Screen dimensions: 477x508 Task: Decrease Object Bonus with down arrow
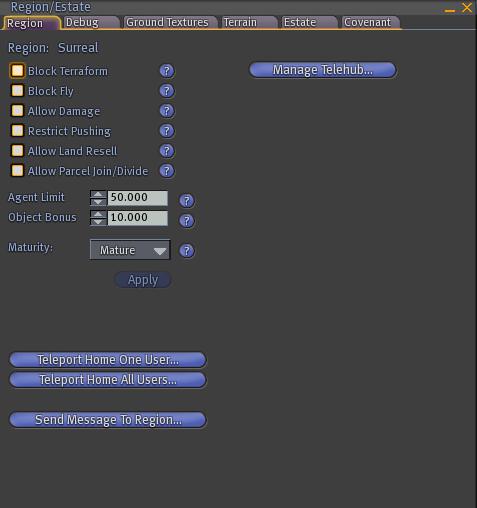[x=98, y=222]
